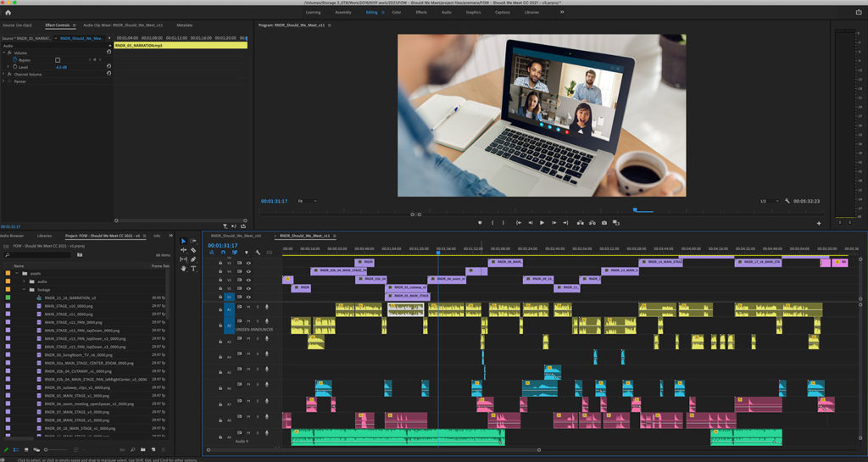Open the Comparison View button
This screenshot has width=868, height=462.
click(x=616, y=222)
